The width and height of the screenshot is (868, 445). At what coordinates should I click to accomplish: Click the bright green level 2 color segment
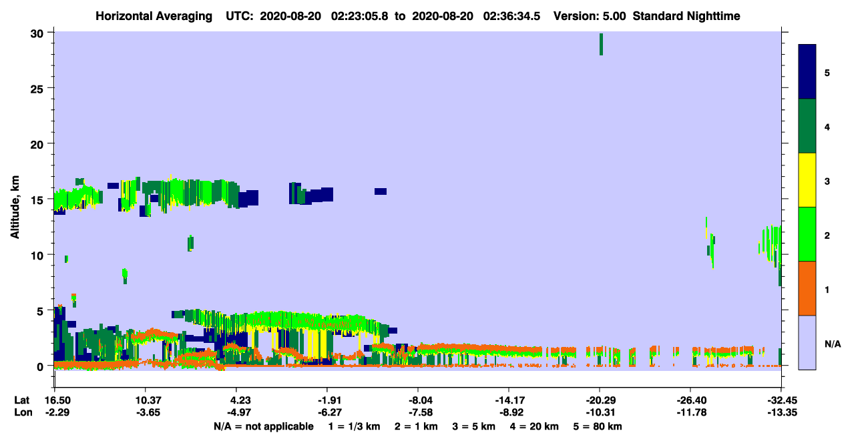pos(807,234)
